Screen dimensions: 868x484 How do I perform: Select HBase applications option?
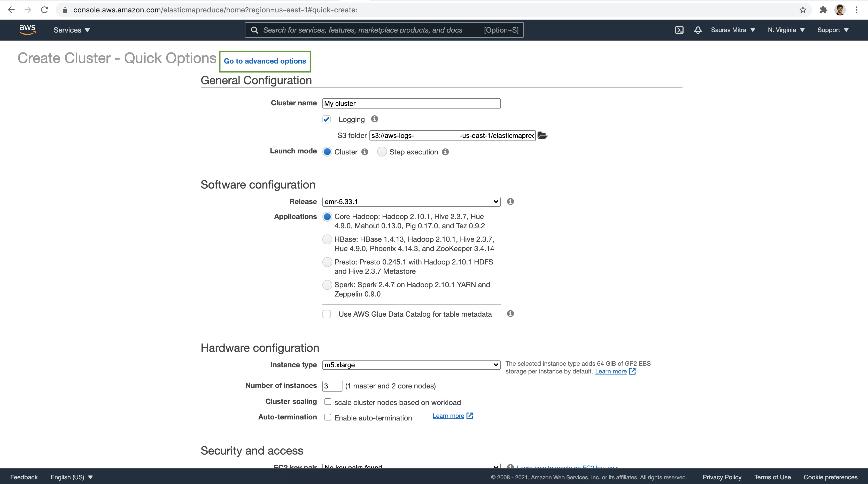[327, 239]
